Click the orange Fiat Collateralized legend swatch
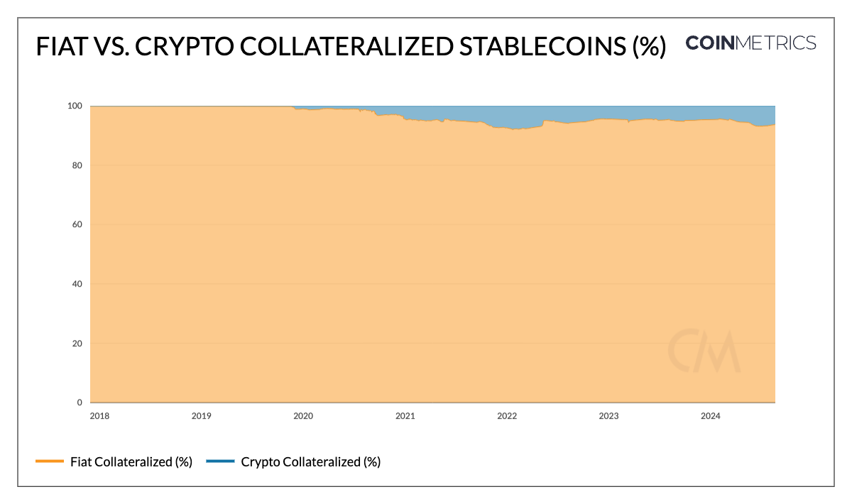 point(50,462)
